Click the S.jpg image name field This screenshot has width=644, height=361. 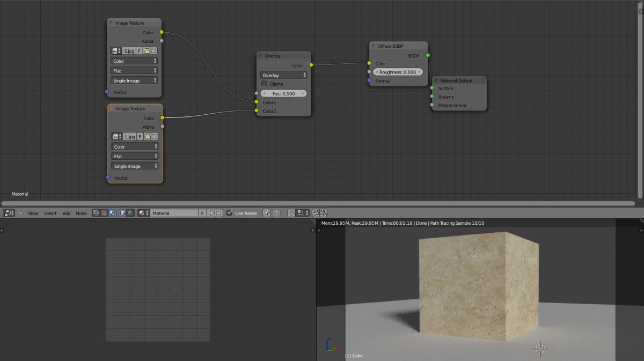pos(129,51)
